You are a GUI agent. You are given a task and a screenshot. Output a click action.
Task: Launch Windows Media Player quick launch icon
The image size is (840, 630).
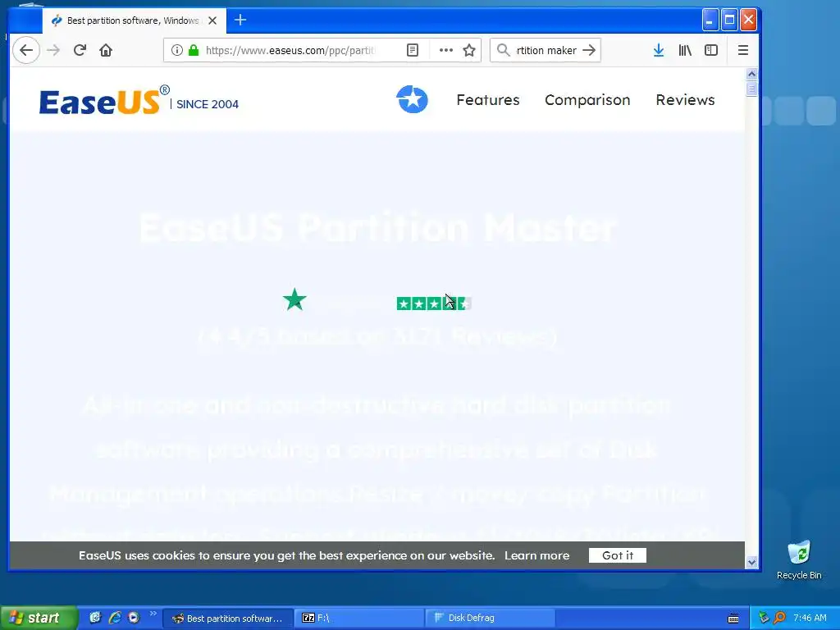coord(134,618)
